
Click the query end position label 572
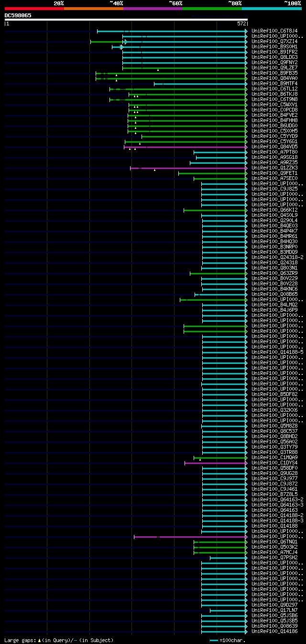pyautogui.click(x=241, y=23)
